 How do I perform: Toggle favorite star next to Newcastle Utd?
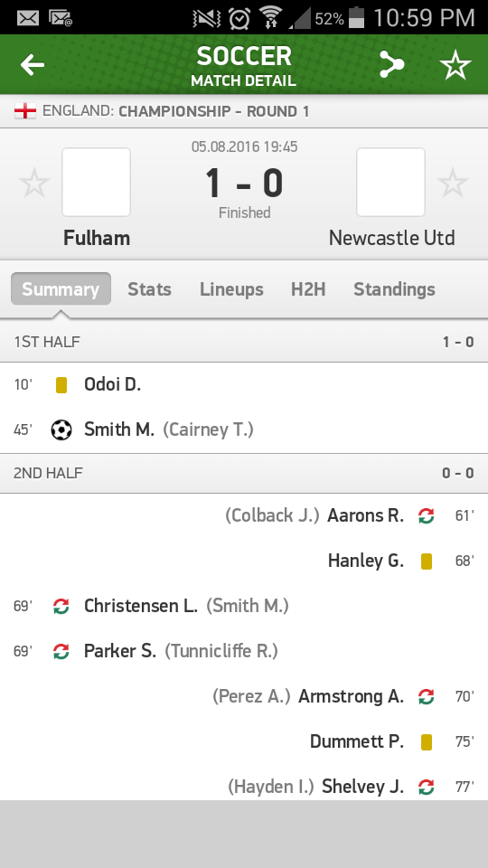(453, 184)
